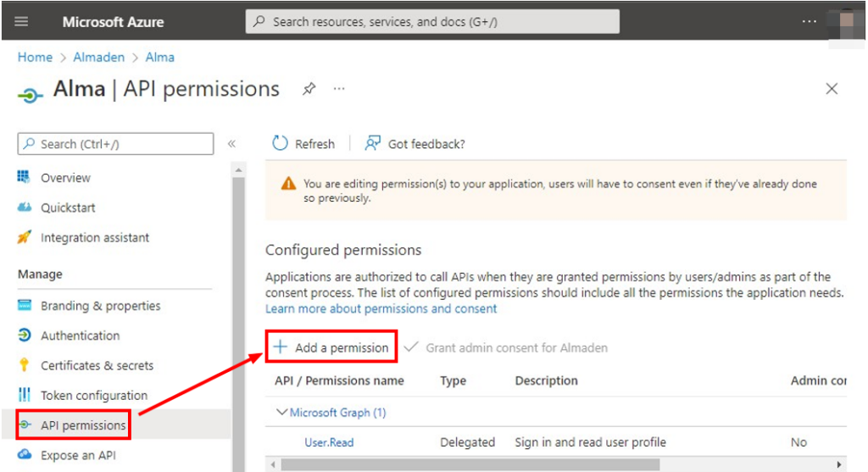
Task: Click the Description column header
Action: click(547, 380)
